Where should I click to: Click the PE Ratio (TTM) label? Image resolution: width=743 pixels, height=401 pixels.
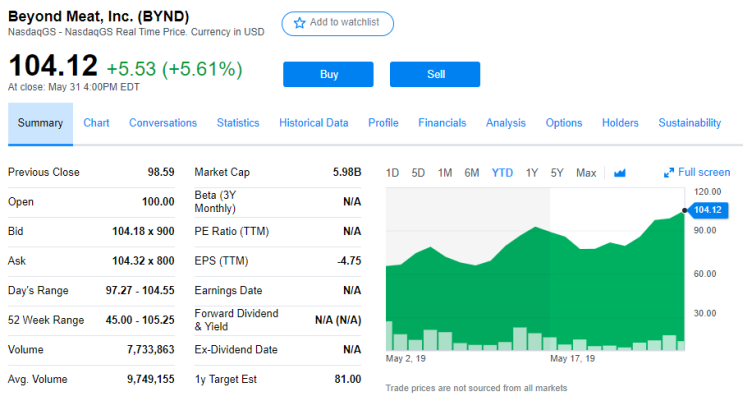(x=232, y=231)
